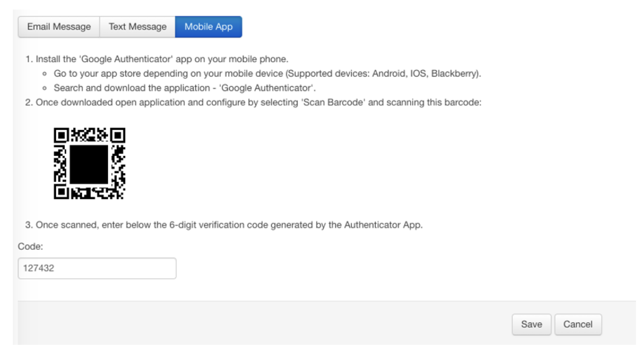Select the Mobile App tab
This screenshot has width=644, height=348.
(x=209, y=27)
